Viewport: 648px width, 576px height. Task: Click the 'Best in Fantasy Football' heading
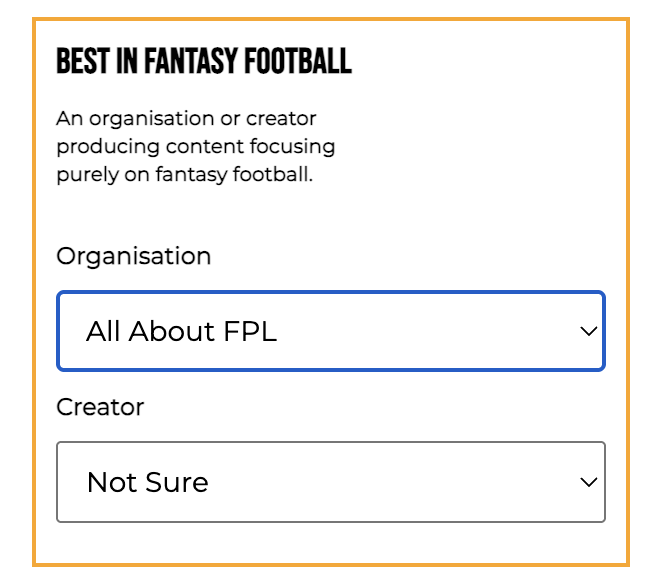[204, 62]
